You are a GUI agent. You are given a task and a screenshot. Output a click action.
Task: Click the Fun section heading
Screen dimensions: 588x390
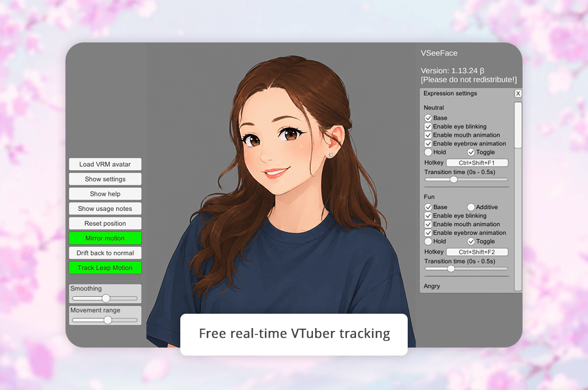429,197
